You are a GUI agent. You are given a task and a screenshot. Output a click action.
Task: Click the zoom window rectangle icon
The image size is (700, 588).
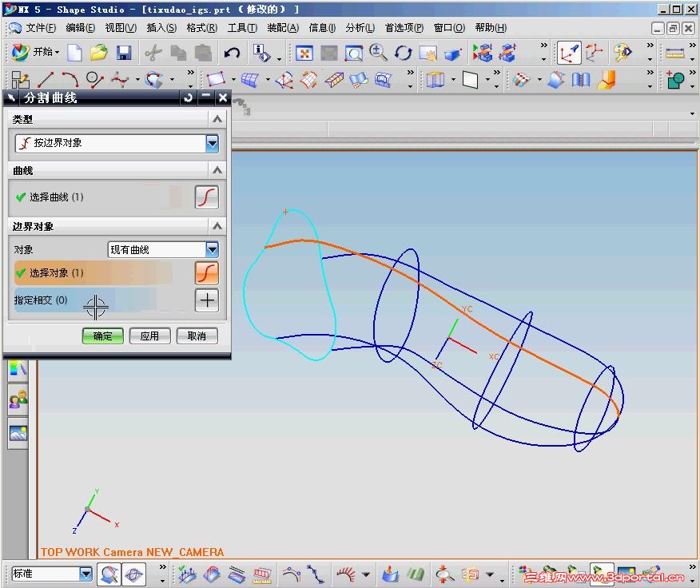pos(353,54)
